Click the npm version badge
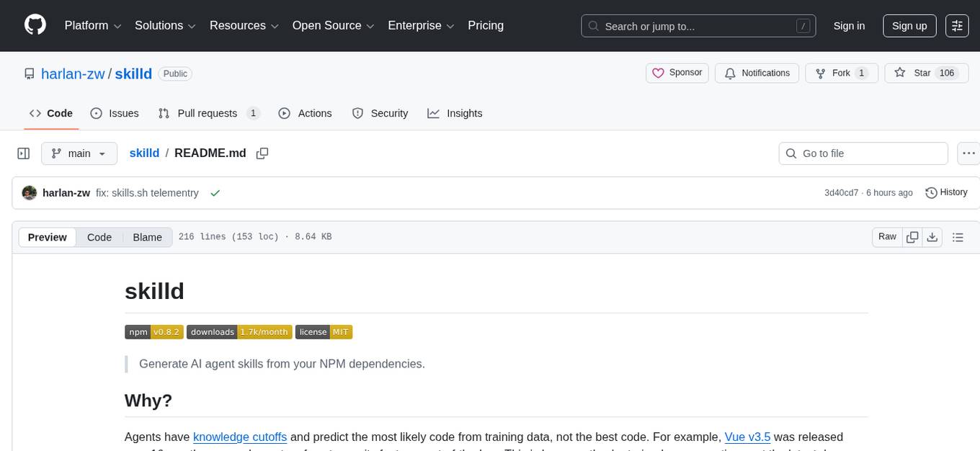The width and height of the screenshot is (980, 451). [154, 332]
